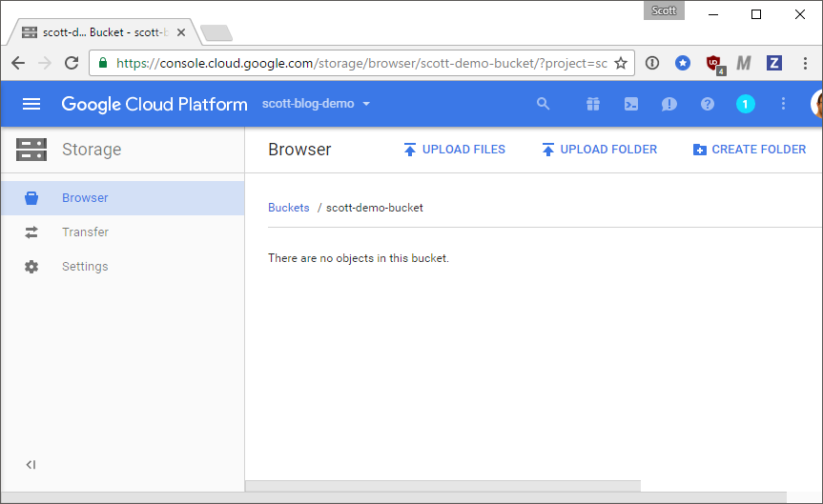Screen dimensions: 823x504
Task: Open the Chrome menu button
Action: coord(805,63)
